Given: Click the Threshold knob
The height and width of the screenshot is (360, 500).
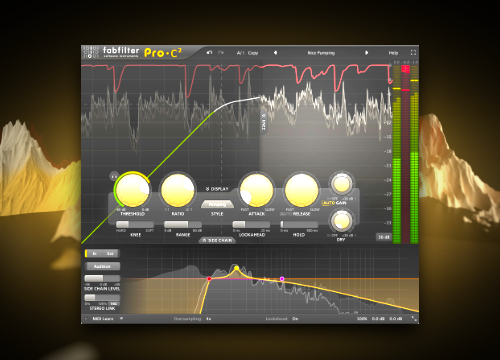Looking at the screenshot, I should coord(132,190).
